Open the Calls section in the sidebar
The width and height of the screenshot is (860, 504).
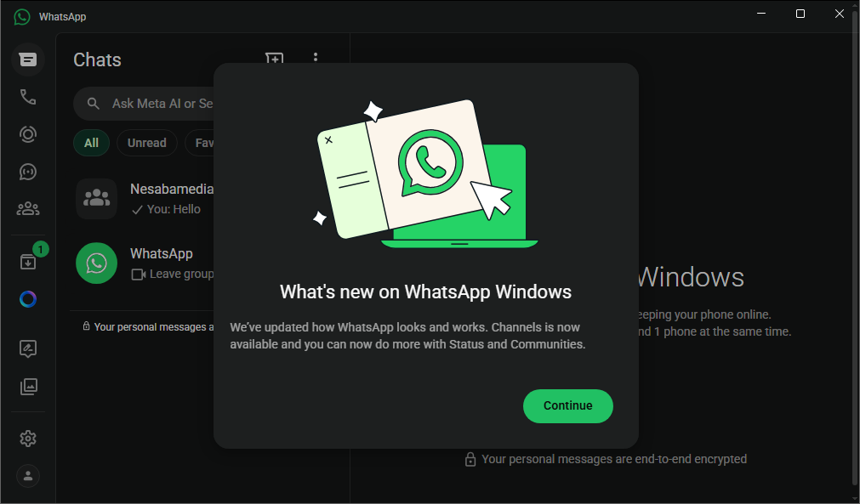[28, 97]
